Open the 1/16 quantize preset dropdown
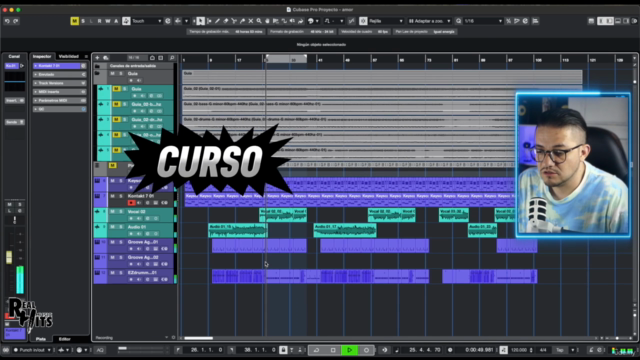Image resolution: width=640 pixels, height=360 pixels. pyautogui.click(x=483, y=21)
